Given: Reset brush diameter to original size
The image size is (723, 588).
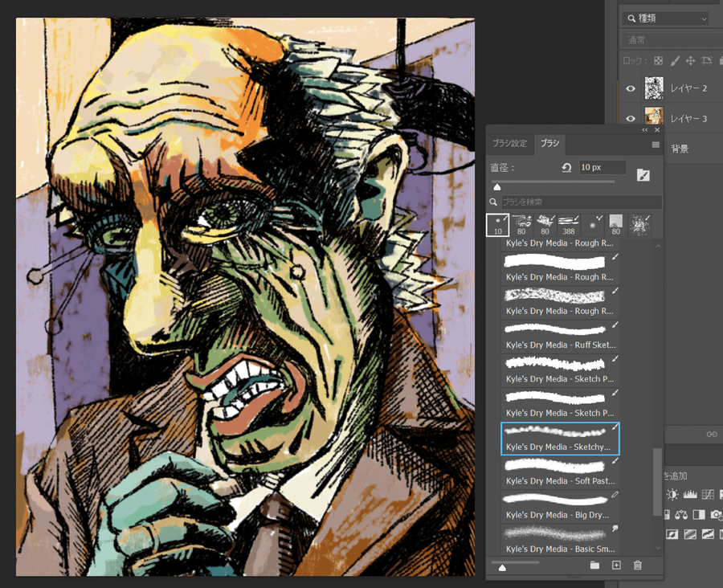Looking at the screenshot, I should point(566,167).
